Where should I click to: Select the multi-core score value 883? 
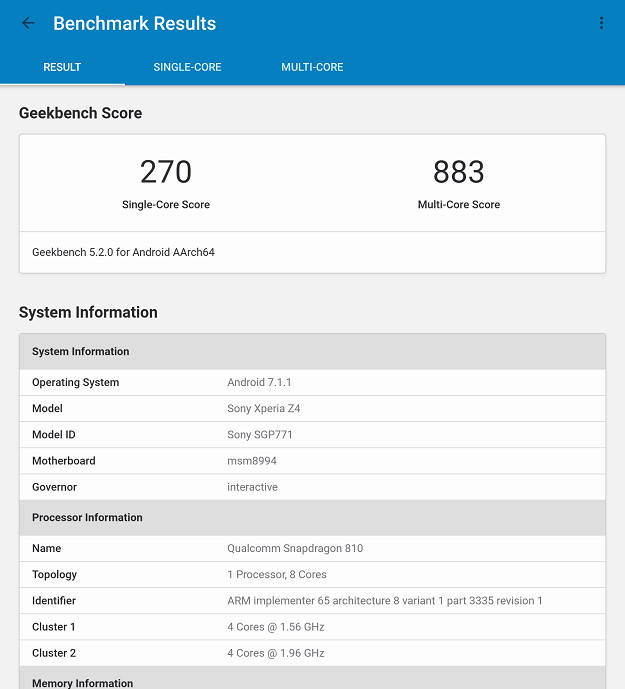[x=458, y=172]
